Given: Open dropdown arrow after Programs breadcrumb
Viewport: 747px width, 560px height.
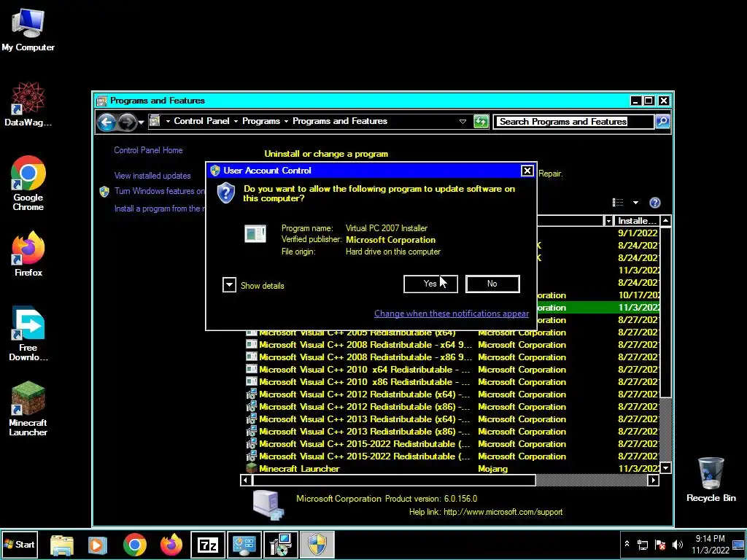Looking at the screenshot, I should pyautogui.click(x=286, y=122).
